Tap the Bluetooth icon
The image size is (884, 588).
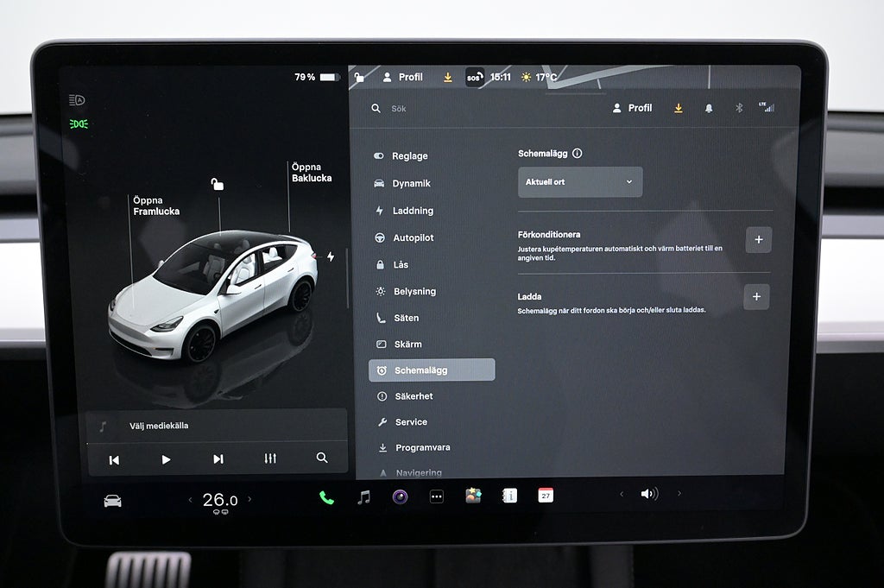738,109
